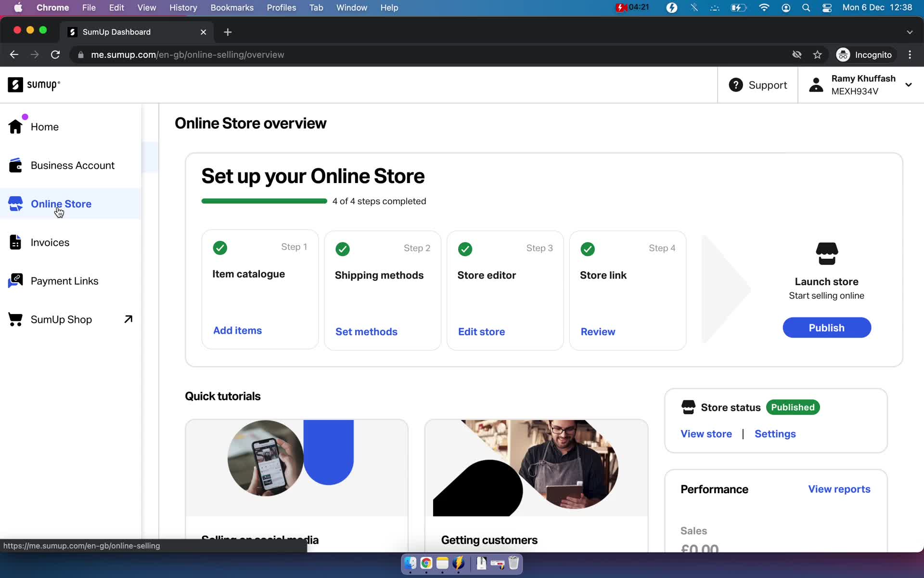Click the browser forward arrow
The height and width of the screenshot is (578, 924).
click(35, 54)
